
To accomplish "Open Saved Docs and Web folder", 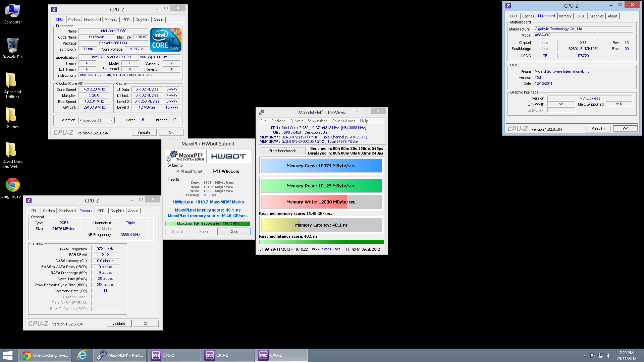I will click(x=12, y=155).
